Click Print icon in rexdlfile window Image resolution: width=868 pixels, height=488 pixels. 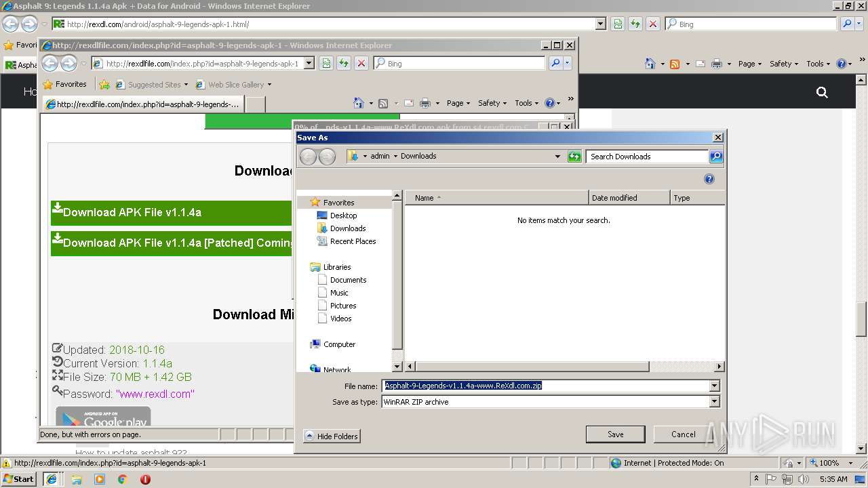point(425,103)
